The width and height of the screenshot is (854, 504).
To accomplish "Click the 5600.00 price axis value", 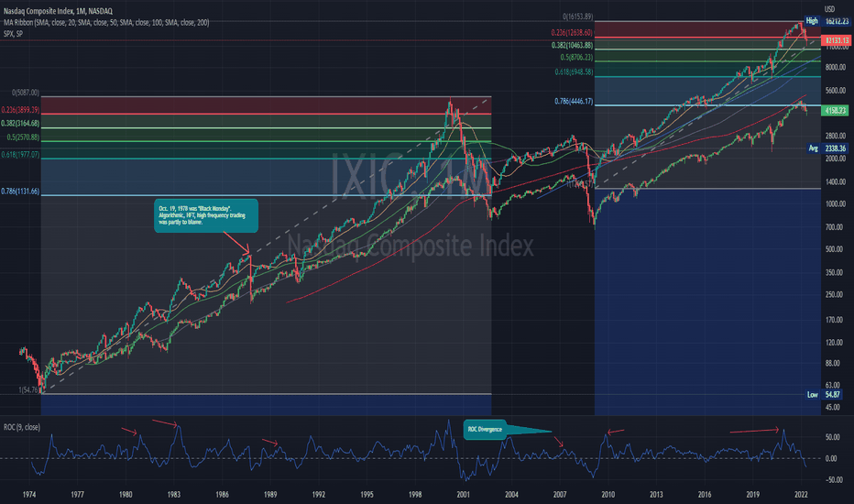I will [836, 91].
